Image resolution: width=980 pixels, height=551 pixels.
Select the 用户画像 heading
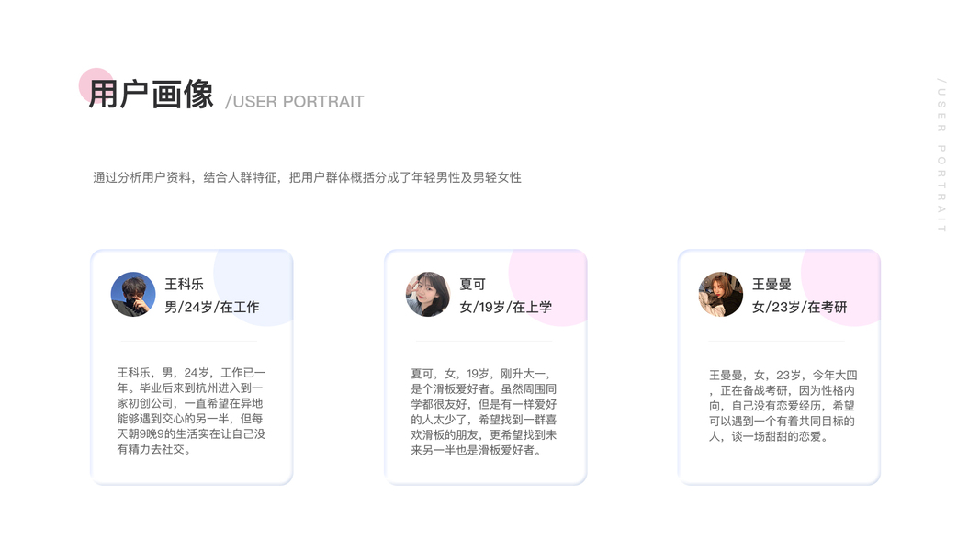pos(152,95)
